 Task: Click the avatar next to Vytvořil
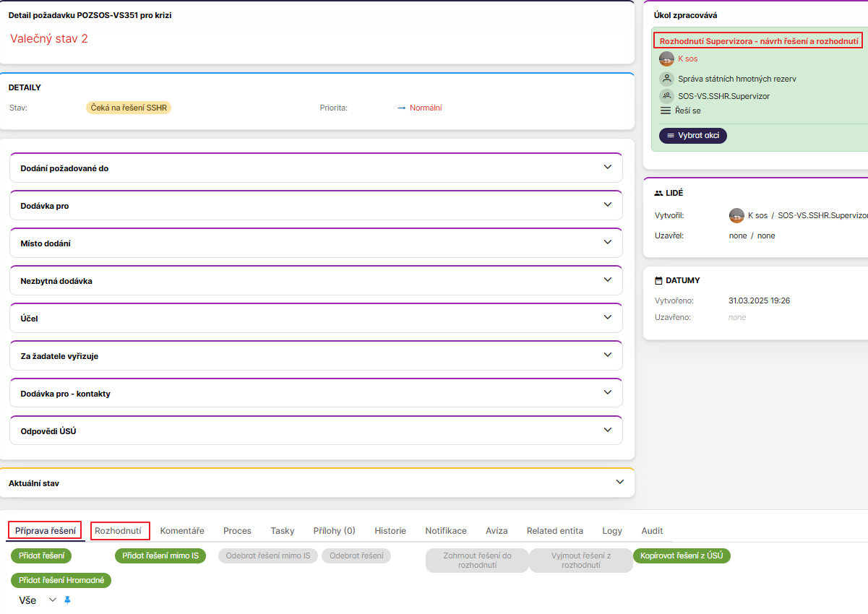coord(736,215)
